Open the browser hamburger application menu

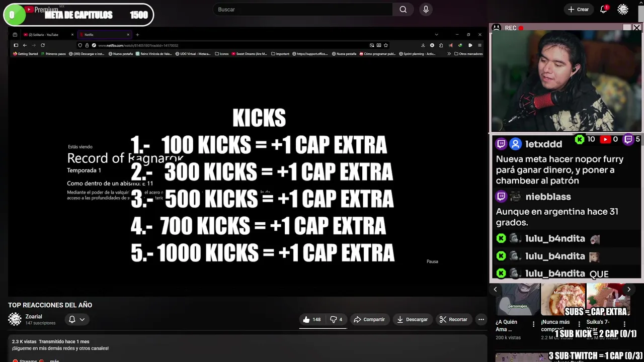click(x=479, y=45)
